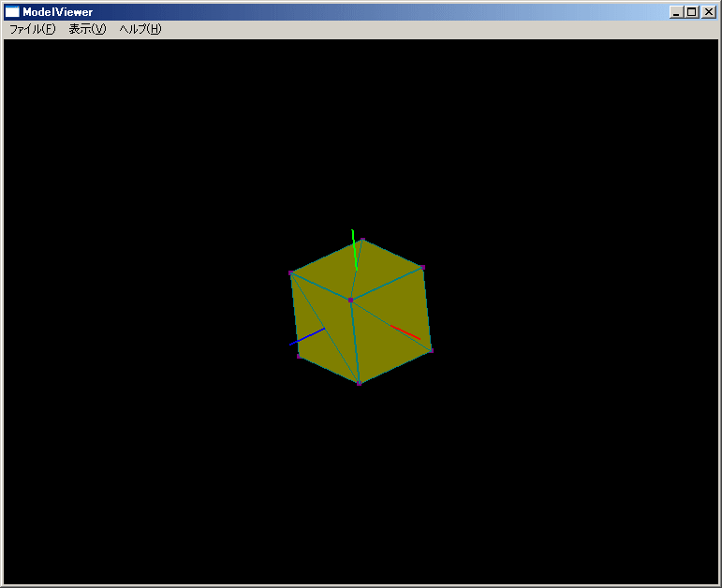Minimize the ModelViewer window
Screen dimensions: 722x588
pos(676,12)
